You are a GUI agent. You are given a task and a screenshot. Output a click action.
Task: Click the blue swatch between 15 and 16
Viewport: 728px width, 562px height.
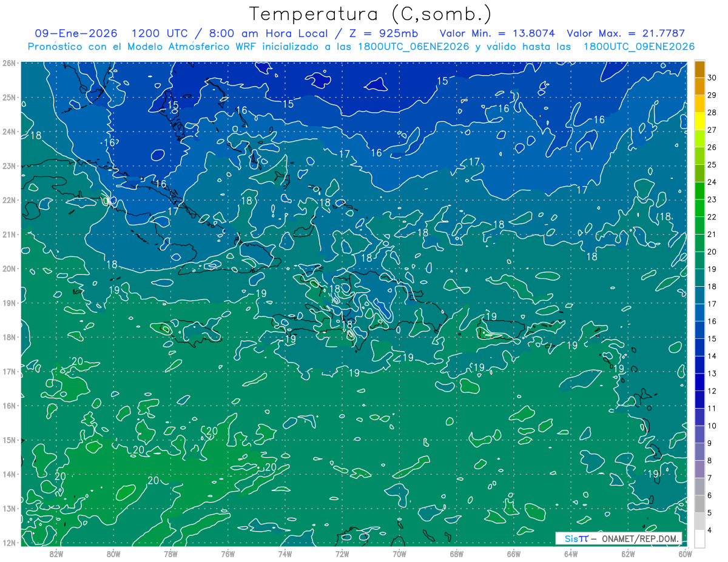coord(699,330)
